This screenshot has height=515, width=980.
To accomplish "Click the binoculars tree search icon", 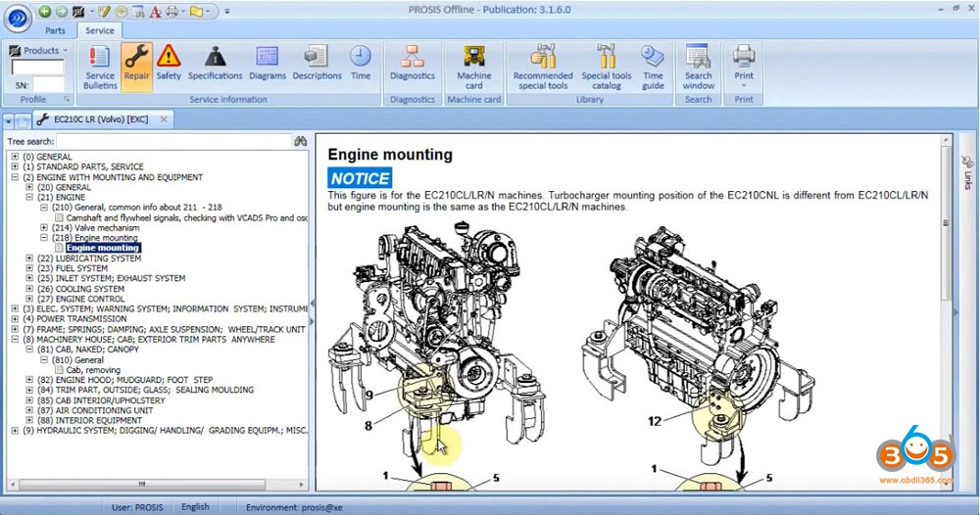I will click(x=301, y=141).
